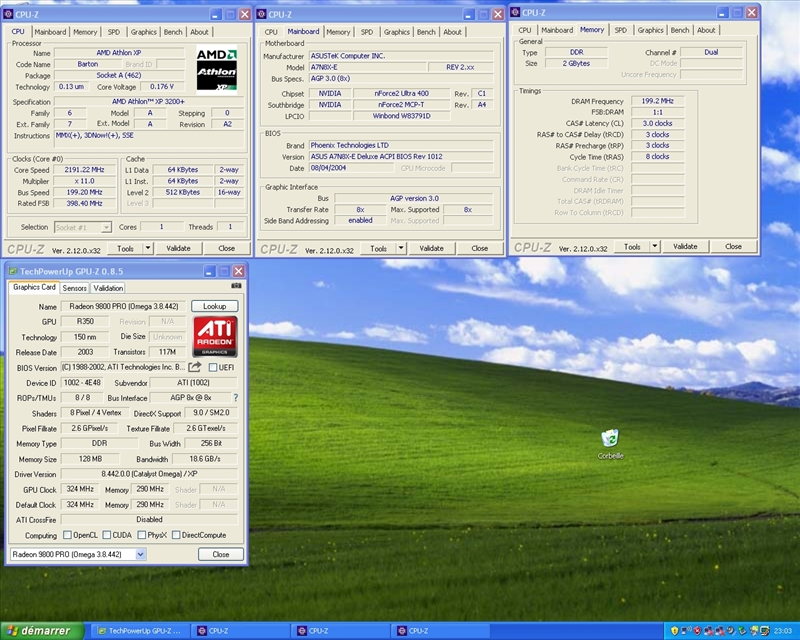Click Validate in the Mainboard window
The height and width of the screenshot is (640, 800).
(x=431, y=249)
